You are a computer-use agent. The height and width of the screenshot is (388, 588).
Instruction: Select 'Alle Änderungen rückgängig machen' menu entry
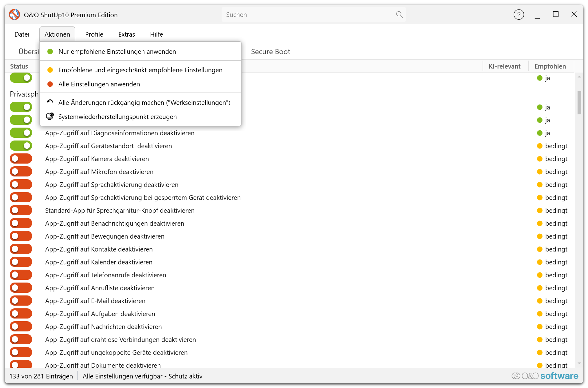[140, 102]
